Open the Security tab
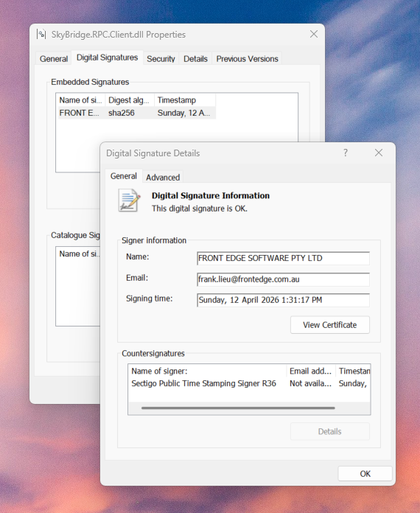Screen dimensions: 420x513 click(x=161, y=59)
